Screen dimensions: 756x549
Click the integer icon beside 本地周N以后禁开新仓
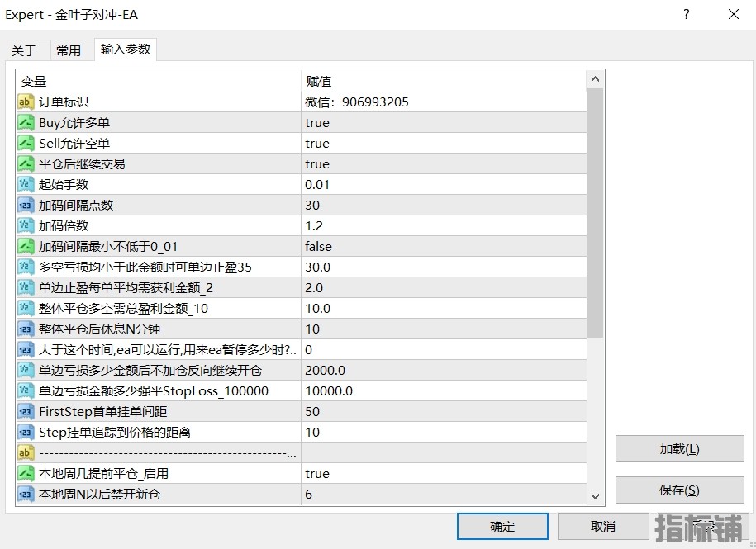(x=26, y=494)
